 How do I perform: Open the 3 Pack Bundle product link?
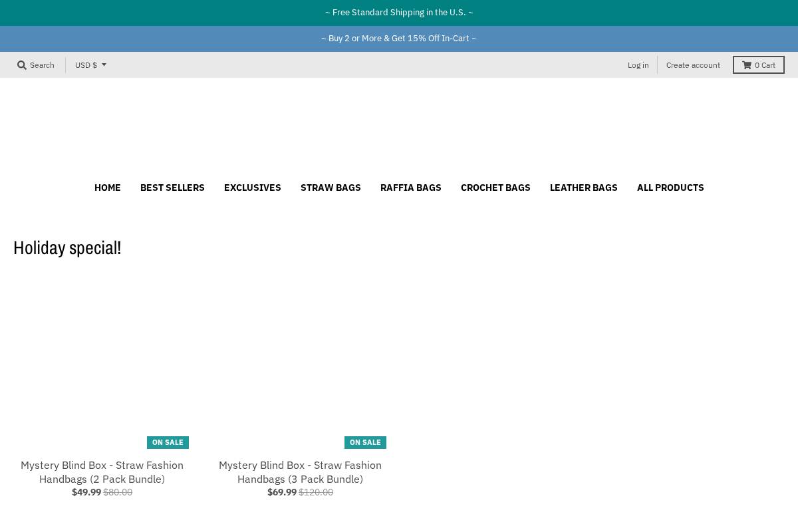(x=300, y=472)
